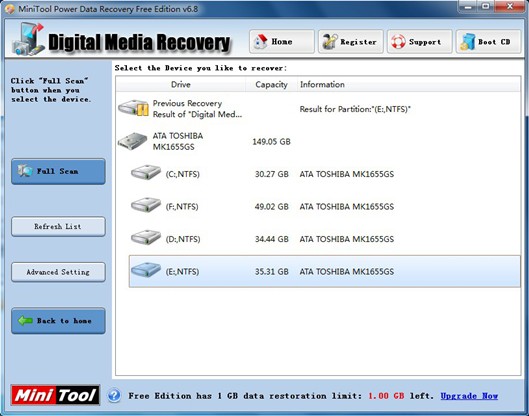Click the 35.31 GB capacity value
The width and height of the screenshot is (529, 416).
click(x=272, y=272)
